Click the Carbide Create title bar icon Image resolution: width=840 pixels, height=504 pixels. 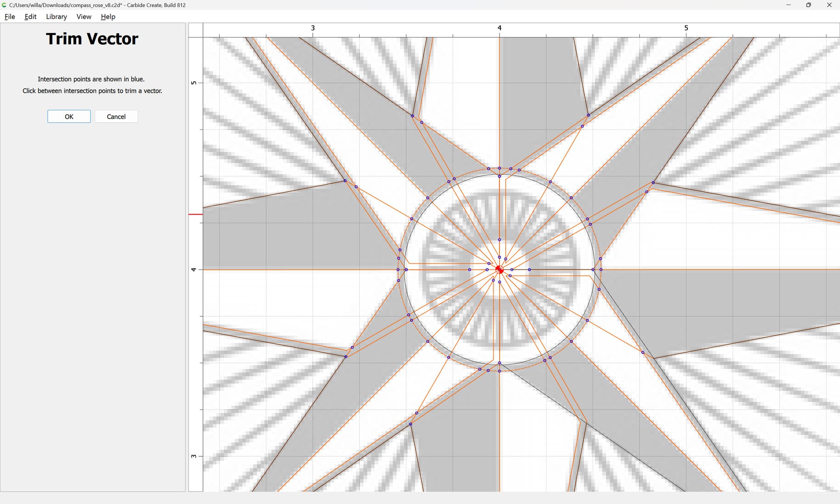pos(4,5)
